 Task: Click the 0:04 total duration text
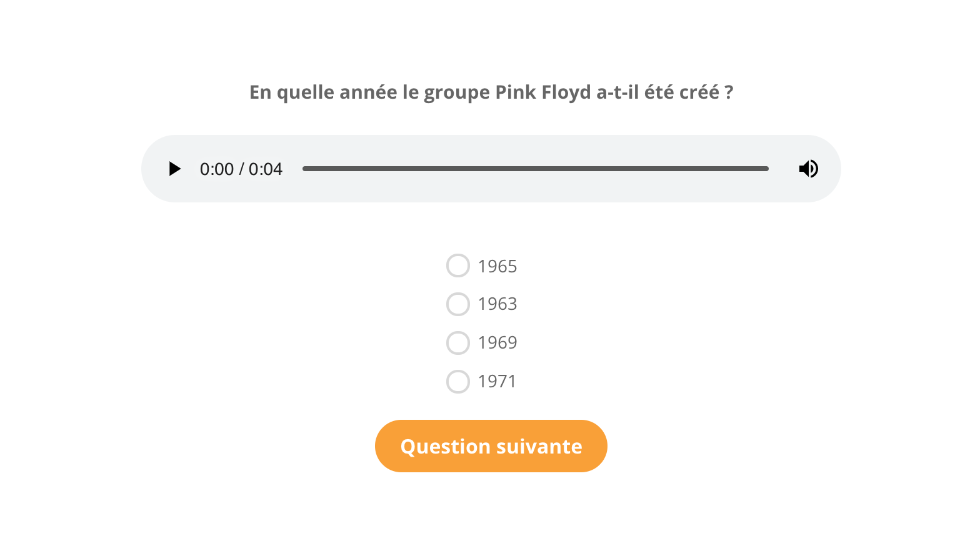(266, 169)
